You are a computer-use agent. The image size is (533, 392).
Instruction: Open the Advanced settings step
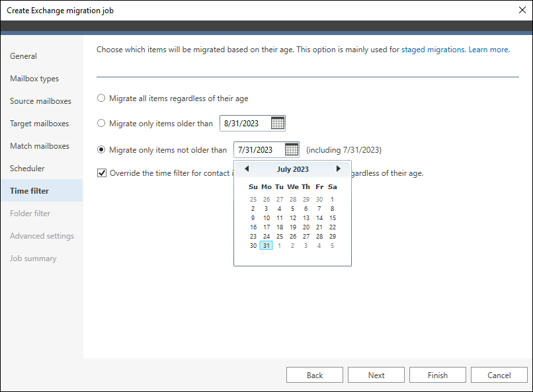(42, 236)
